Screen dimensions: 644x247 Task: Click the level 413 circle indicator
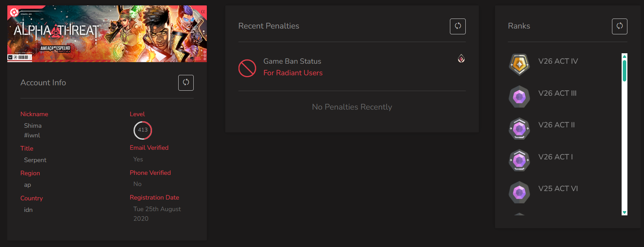coord(143,130)
